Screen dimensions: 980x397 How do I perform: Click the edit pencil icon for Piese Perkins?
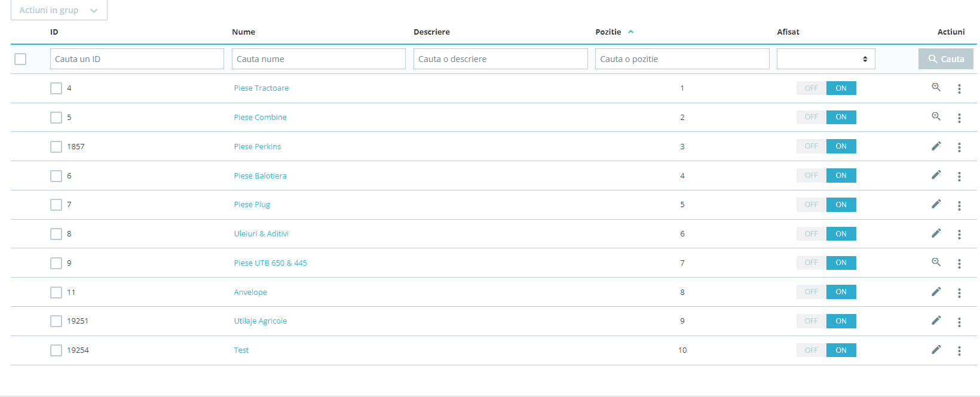click(936, 146)
